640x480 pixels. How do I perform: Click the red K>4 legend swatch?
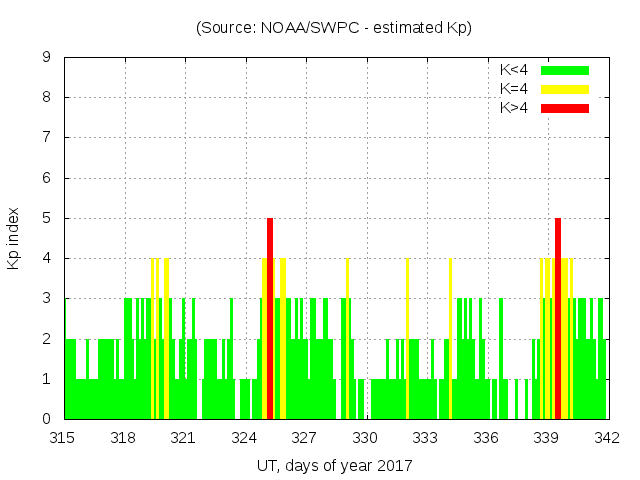coord(565,107)
